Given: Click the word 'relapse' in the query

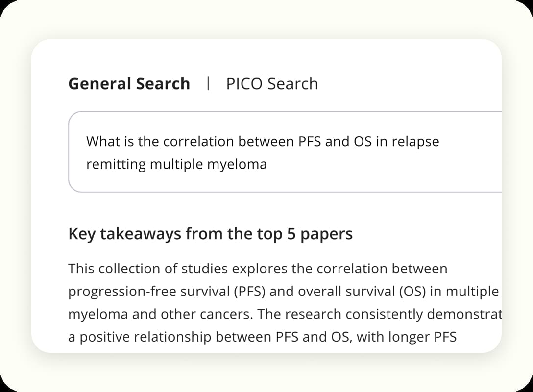Looking at the screenshot, I should click(415, 142).
